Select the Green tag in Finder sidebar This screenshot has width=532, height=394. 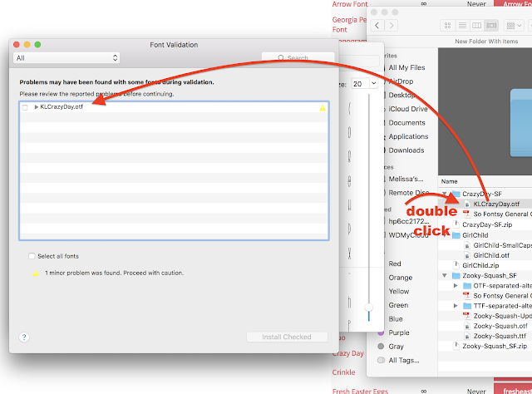(398, 305)
